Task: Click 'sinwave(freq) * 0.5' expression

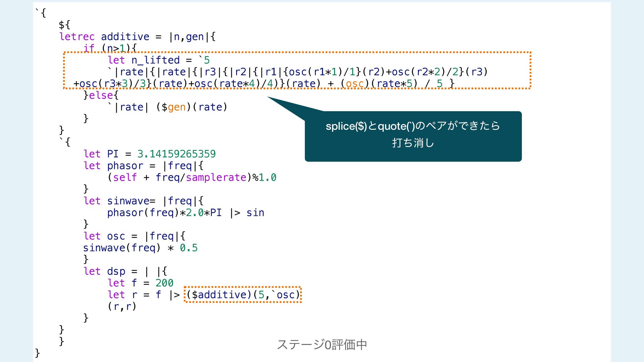Action: (140, 248)
